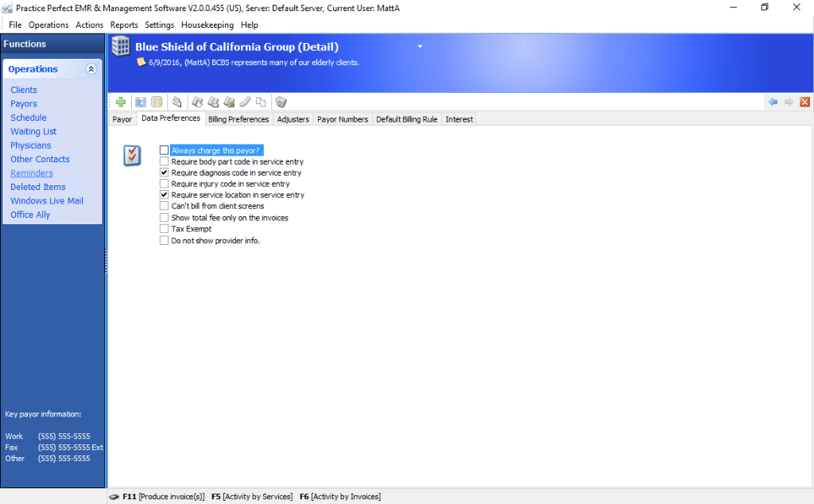This screenshot has width=814, height=504.
Task: Switch to the Billing Preferences tab
Action: pyautogui.click(x=238, y=119)
